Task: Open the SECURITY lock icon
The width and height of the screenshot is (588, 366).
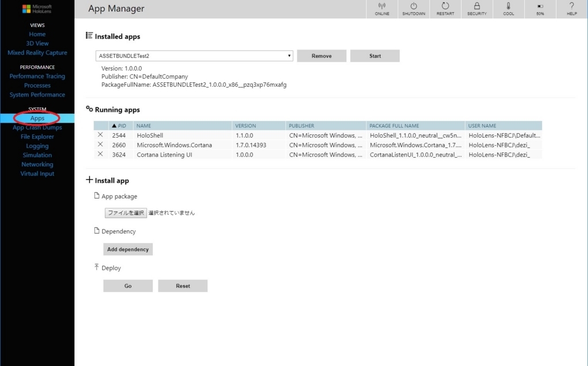Action: point(477,6)
